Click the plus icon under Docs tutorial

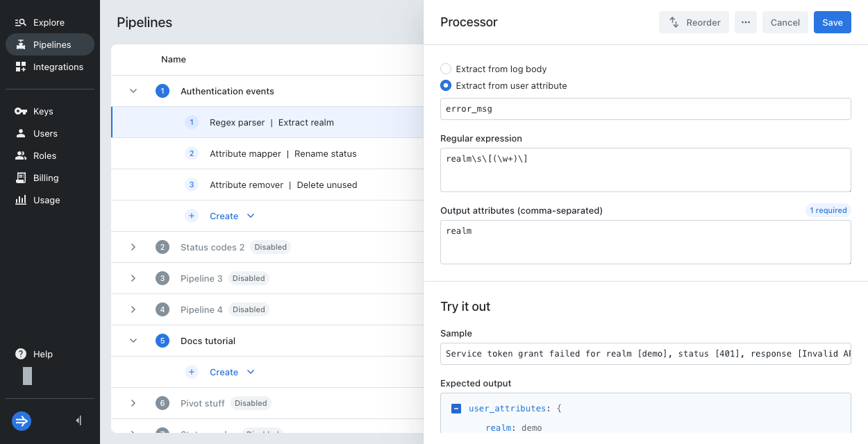click(192, 372)
